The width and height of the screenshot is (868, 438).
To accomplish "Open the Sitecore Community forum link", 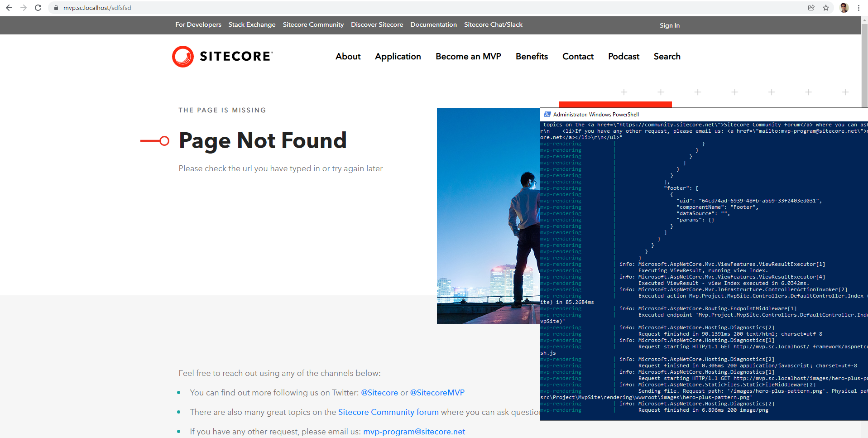I will (388, 412).
